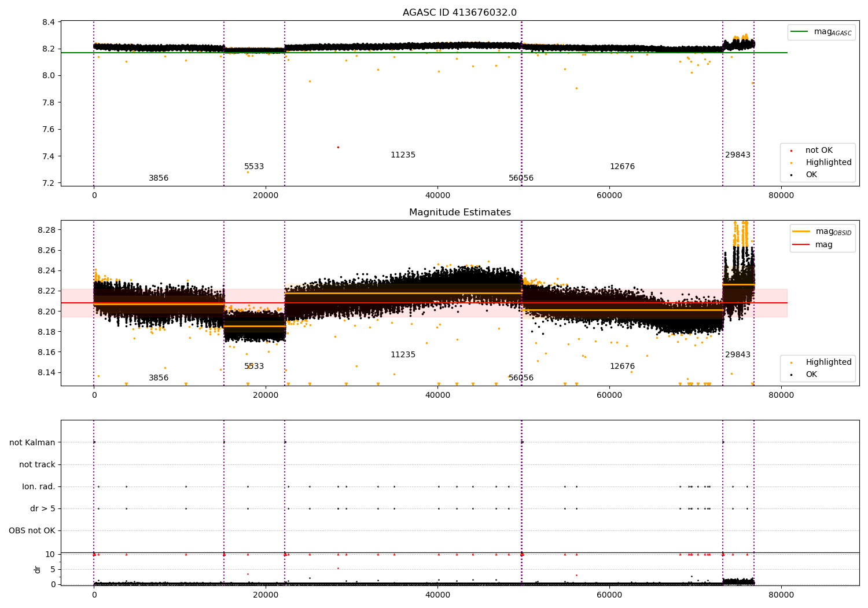
Task: Click the y-axis tick label 7.2
Action: tap(49, 183)
